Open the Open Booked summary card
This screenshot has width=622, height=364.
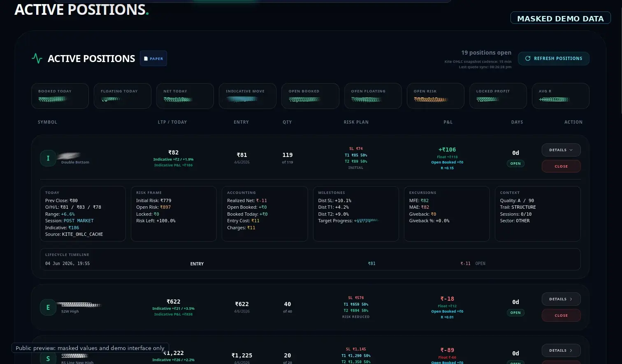(311, 96)
